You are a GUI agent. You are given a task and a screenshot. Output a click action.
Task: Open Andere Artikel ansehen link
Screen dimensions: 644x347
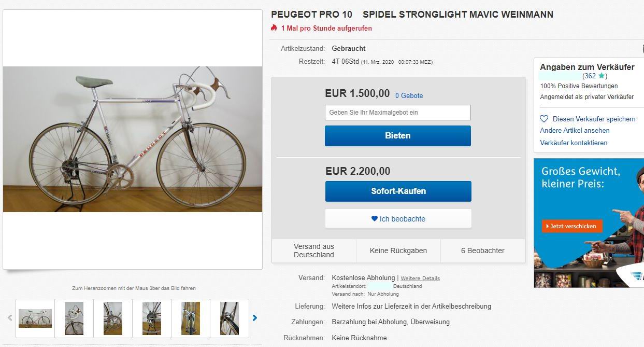click(575, 130)
